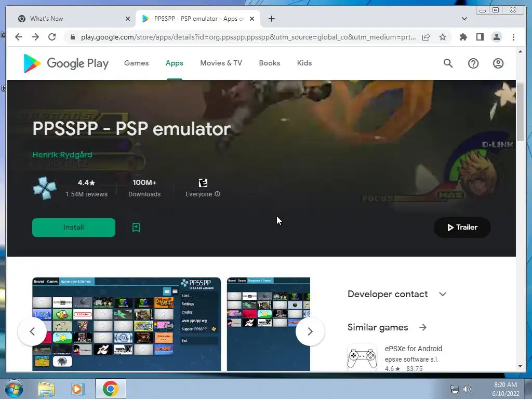
Task: Reload the current page
Action: [x=52, y=37]
